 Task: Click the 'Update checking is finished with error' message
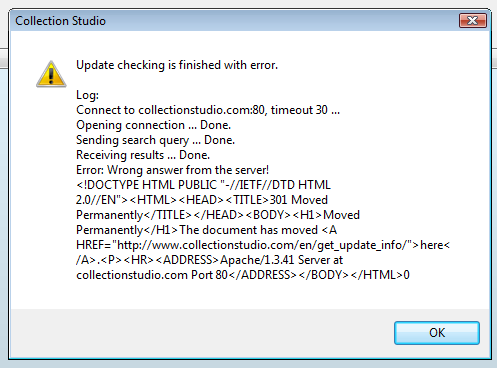(177, 65)
